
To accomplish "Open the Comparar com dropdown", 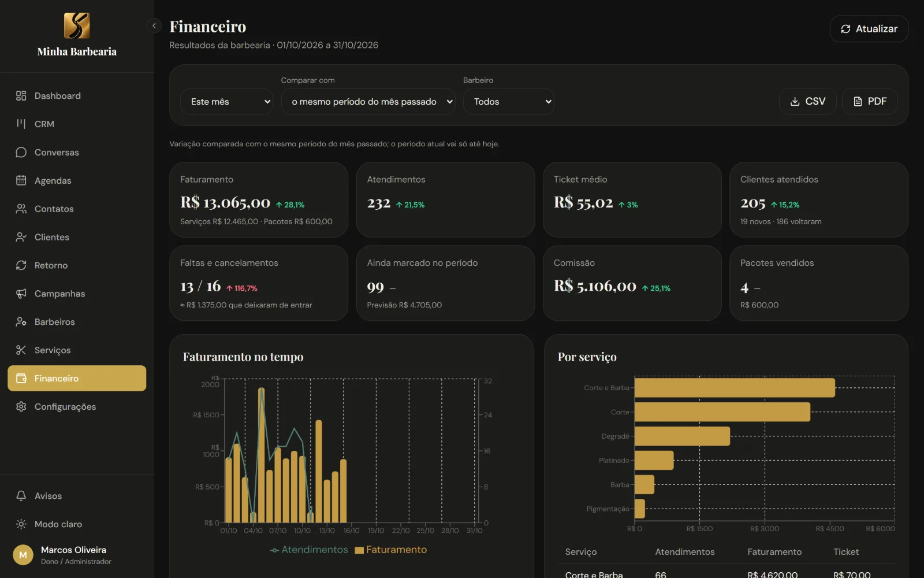I will coord(368,102).
